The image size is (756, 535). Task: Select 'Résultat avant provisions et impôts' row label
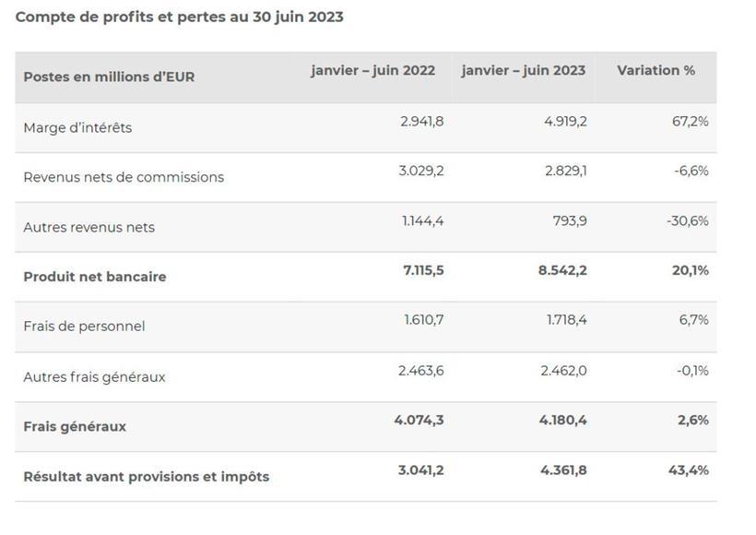[x=146, y=476]
